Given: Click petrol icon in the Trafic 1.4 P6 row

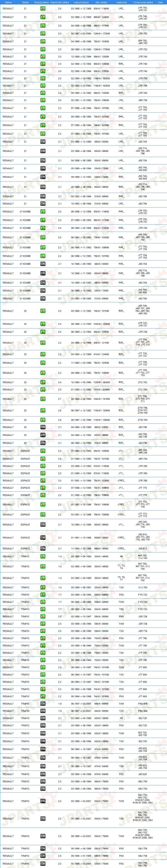Looking at the screenshot, I should (x=43, y=556).
